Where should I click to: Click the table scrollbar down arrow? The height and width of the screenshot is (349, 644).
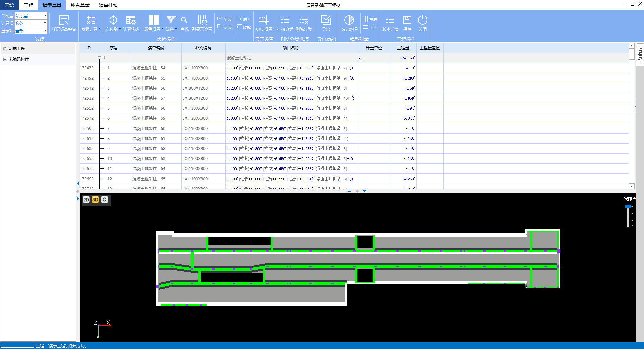click(x=632, y=186)
